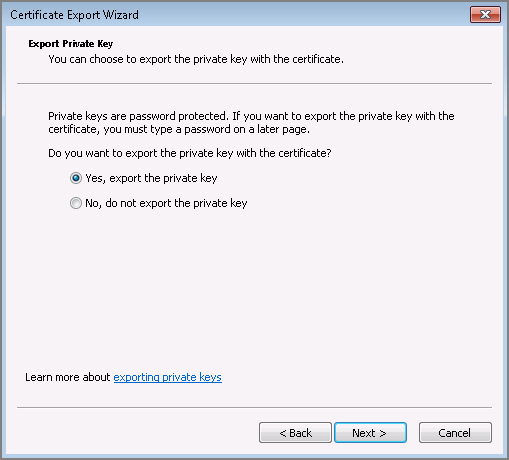Click the 'Certificate Export Wizard' title bar text
This screenshot has height=460, width=509.
(74, 15)
